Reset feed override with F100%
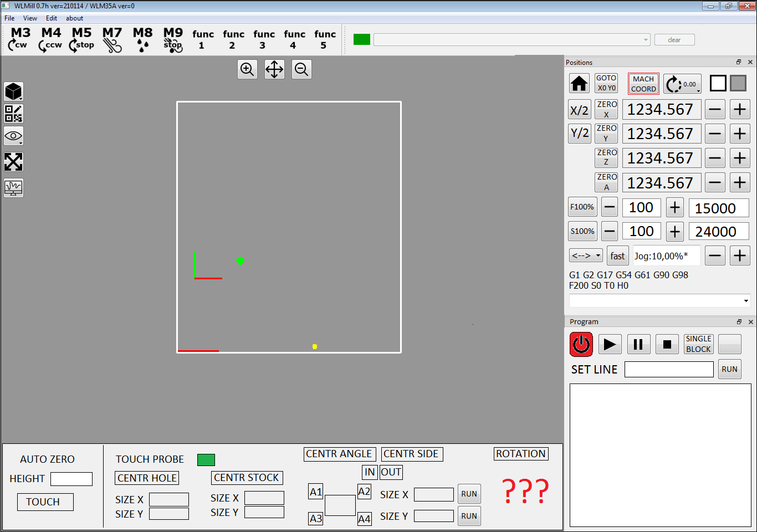 pos(582,207)
